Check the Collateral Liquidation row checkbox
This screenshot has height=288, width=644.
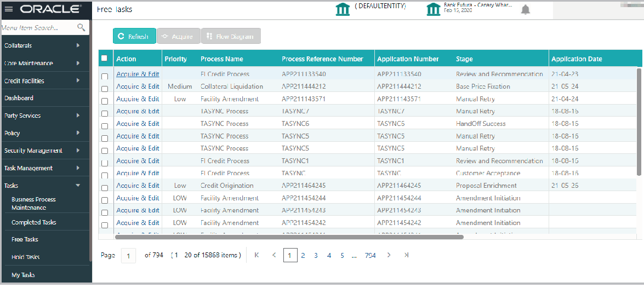click(105, 89)
